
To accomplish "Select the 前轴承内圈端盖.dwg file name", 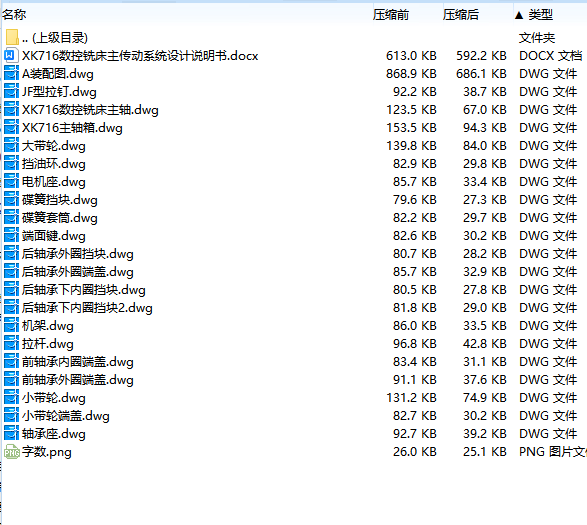I will (x=77, y=362).
